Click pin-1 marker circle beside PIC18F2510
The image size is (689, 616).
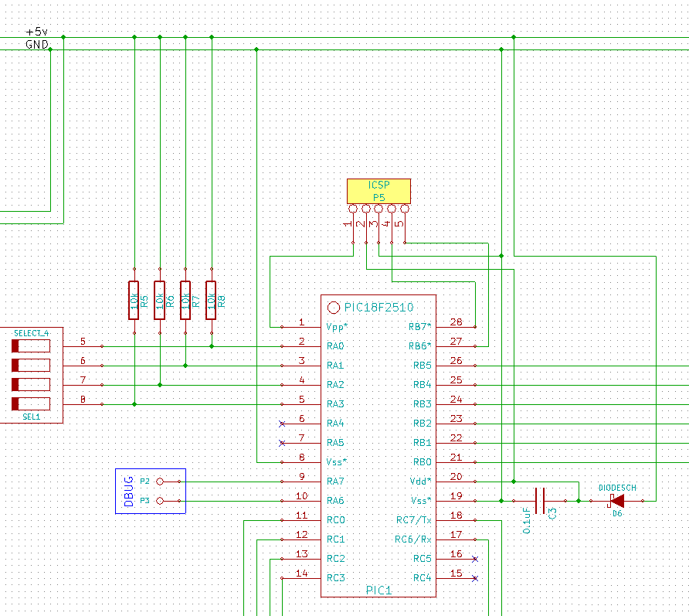pos(334,308)
